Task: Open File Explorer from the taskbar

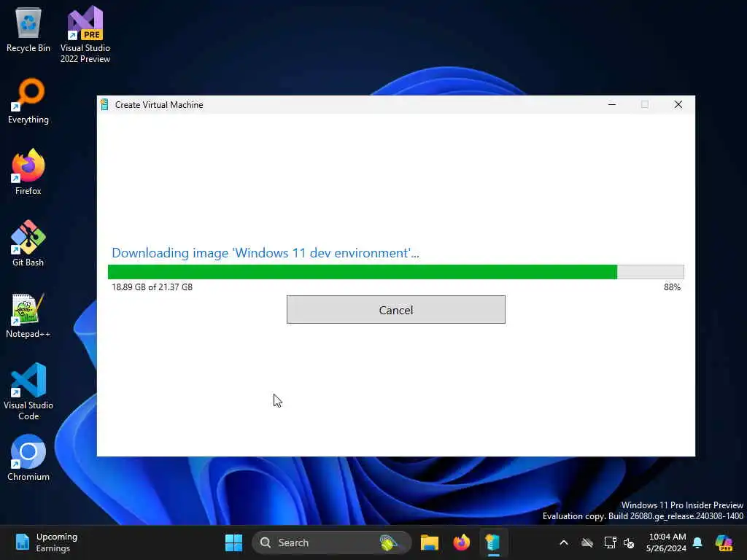Action: pyautogui.click(x=429, y=542)
